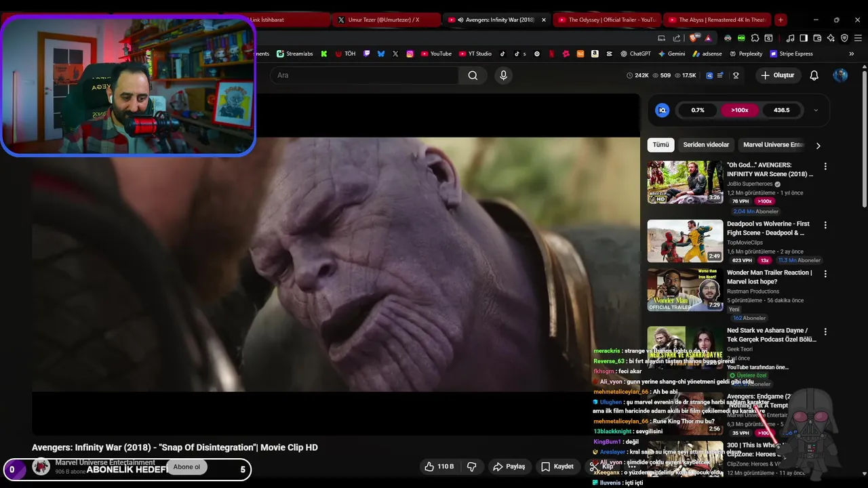
Task: Focus the Ara search field
Action: (364, 75)
